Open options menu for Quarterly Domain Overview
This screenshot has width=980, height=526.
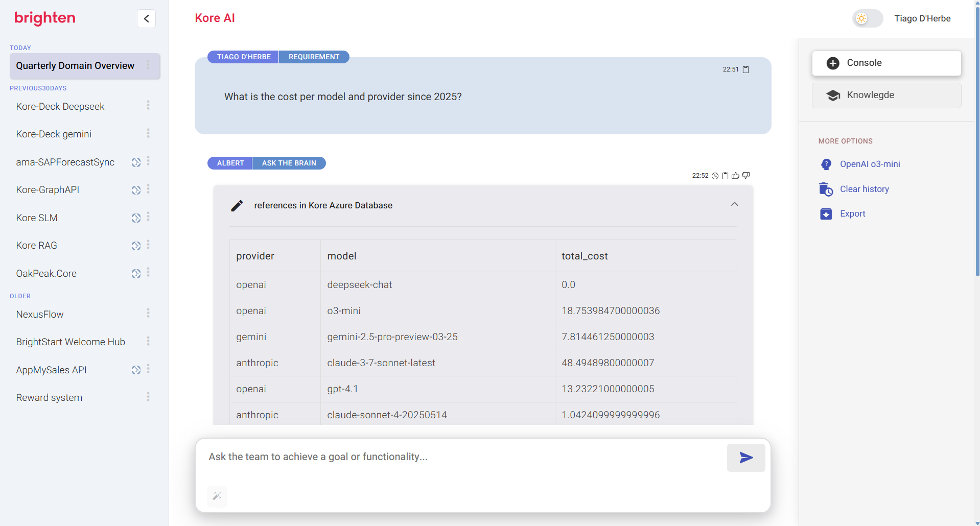tap(148, 65)
